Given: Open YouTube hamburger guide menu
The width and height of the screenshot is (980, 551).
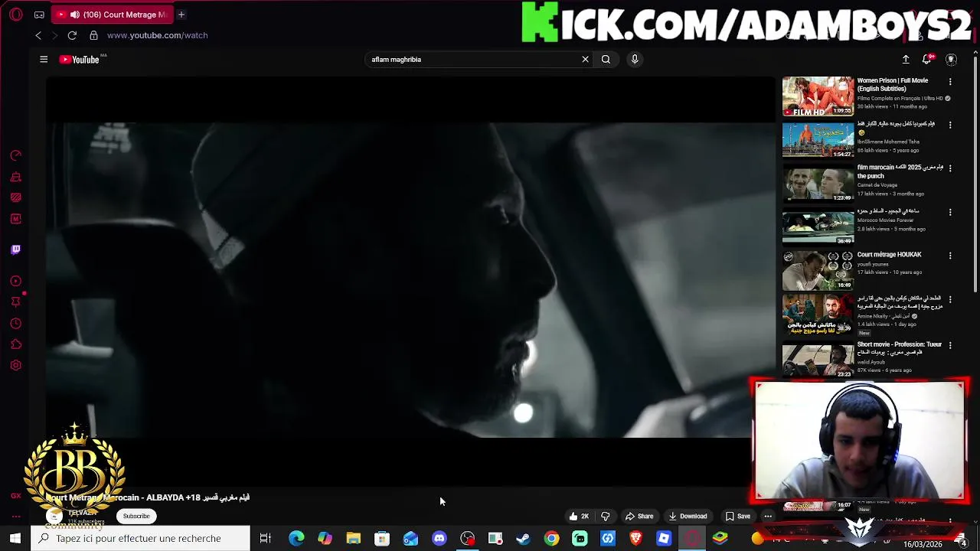Looking at the screenshot, I should coord(44,59).
